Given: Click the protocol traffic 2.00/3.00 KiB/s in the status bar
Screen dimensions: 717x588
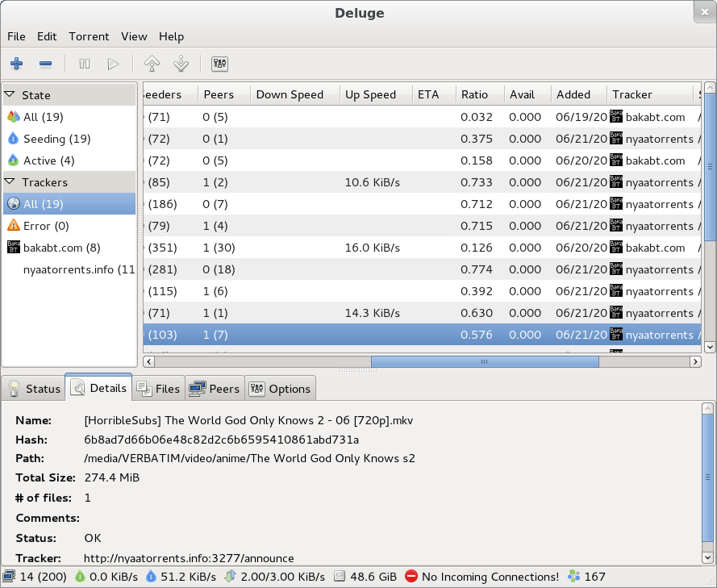Looking at the screenshot, I should (x=275, y=577).
